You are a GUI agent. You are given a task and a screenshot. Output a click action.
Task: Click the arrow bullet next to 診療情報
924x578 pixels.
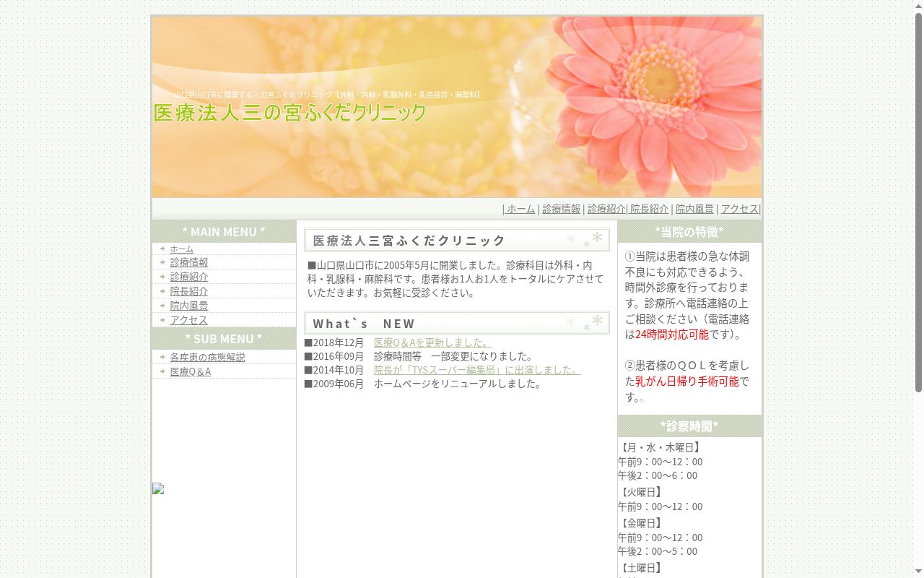pos(163,262)
